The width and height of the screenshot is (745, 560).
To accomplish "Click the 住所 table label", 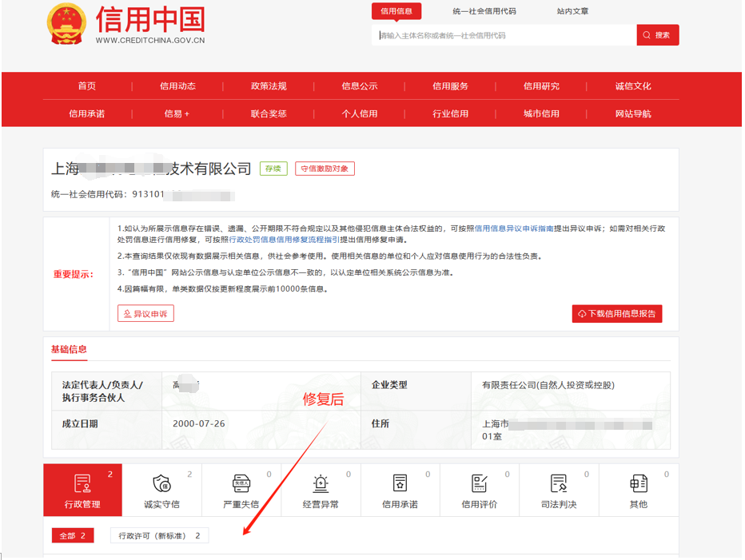I will [380, 423].
